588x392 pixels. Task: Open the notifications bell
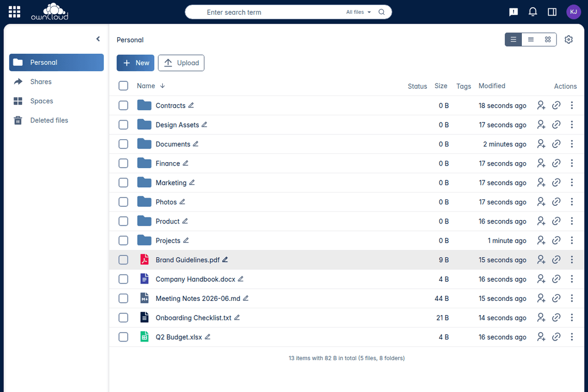point(533,12)
